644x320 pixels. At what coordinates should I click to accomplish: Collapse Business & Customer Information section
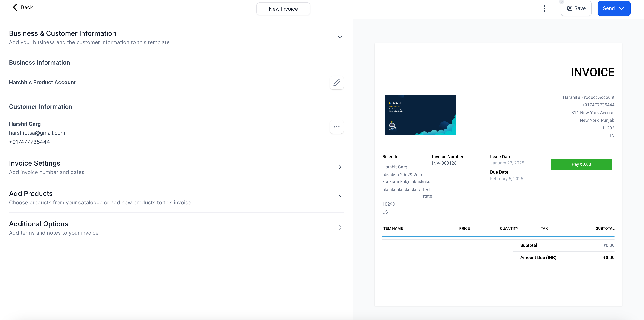[x=340, y=37]
